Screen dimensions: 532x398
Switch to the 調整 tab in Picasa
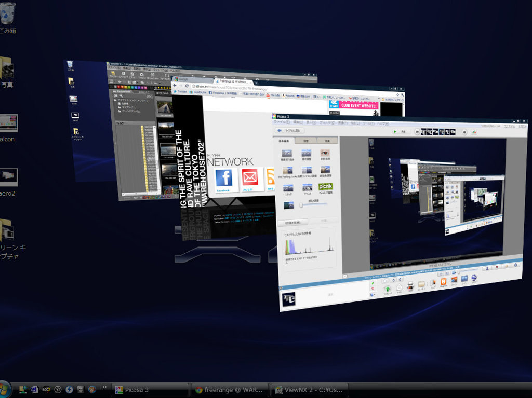click(x=305, y=140)
